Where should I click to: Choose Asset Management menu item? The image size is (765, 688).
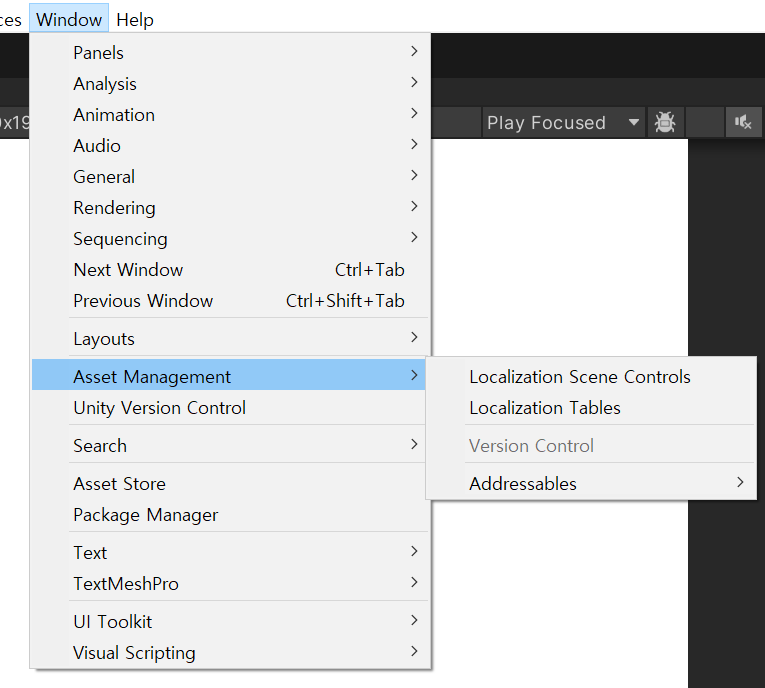(230, 376)
